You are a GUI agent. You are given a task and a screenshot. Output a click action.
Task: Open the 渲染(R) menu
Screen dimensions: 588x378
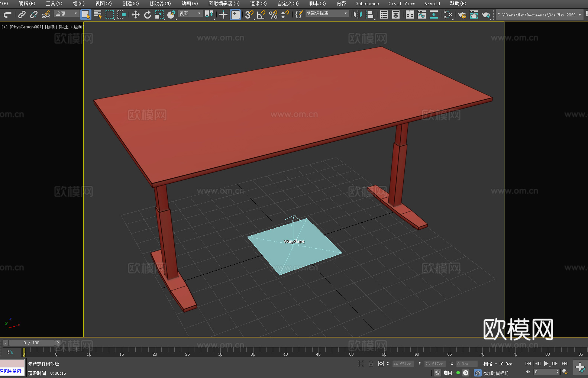click(258, 3)
